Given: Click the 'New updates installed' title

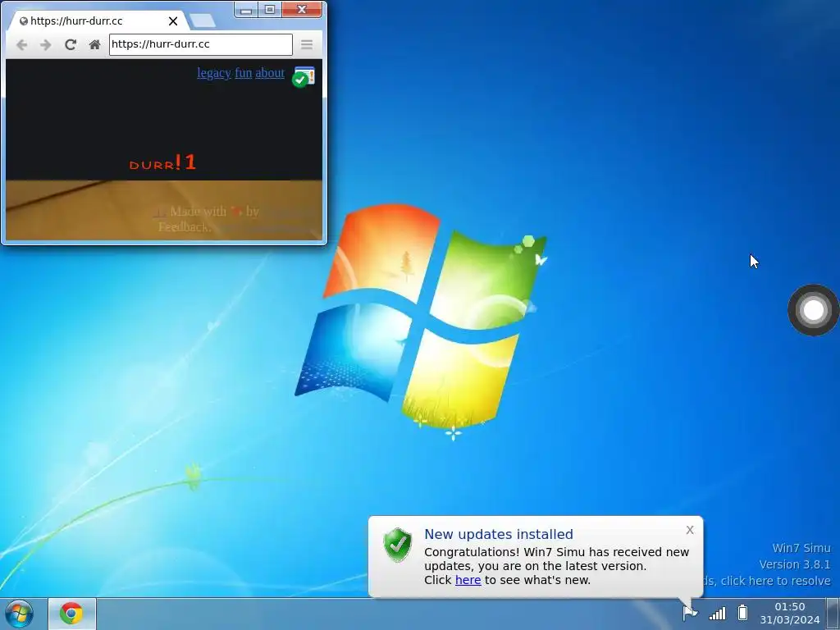Looking at the screenshot, I should point(499,534).
